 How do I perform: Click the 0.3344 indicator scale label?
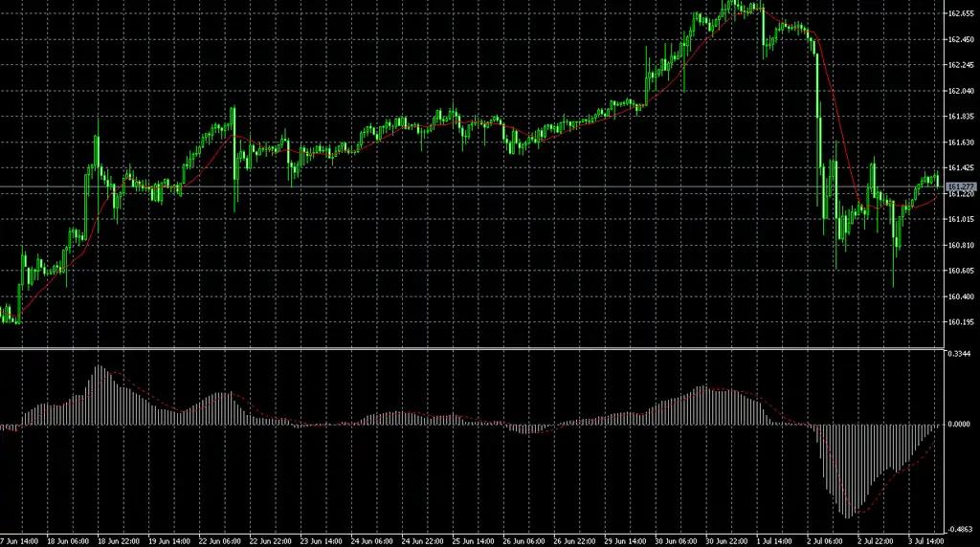coord(959,354)
